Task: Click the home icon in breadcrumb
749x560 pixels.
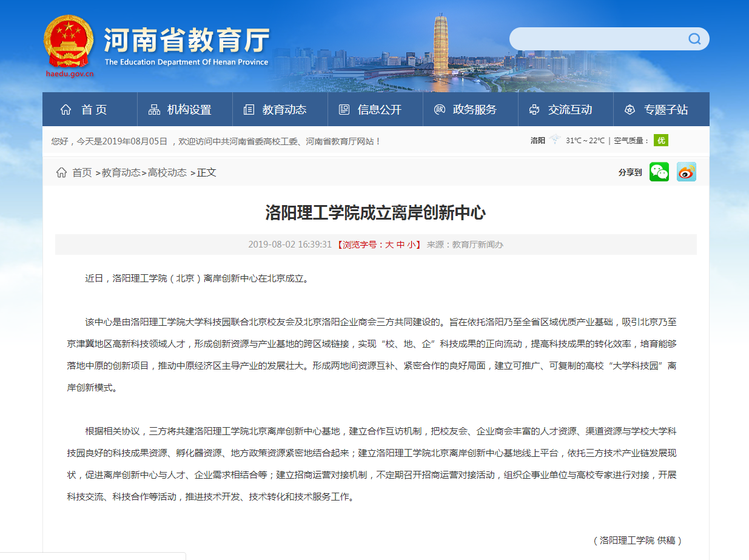Action: point(61,173)
